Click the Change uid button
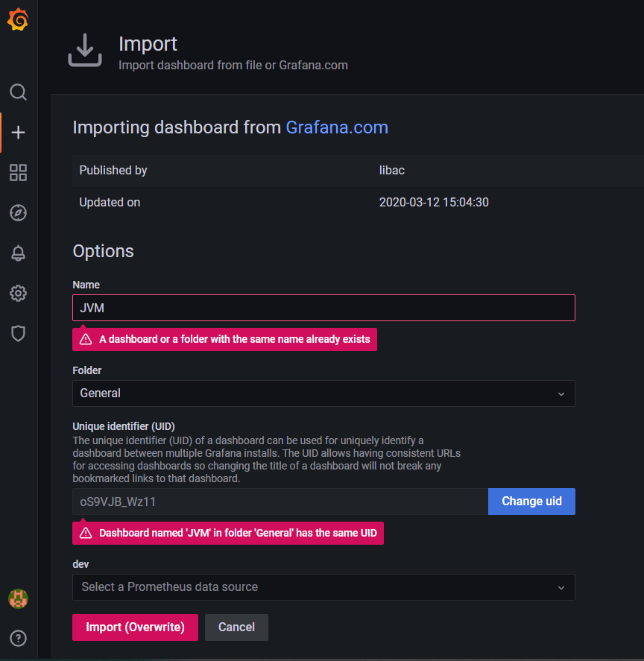 (531, 502)
